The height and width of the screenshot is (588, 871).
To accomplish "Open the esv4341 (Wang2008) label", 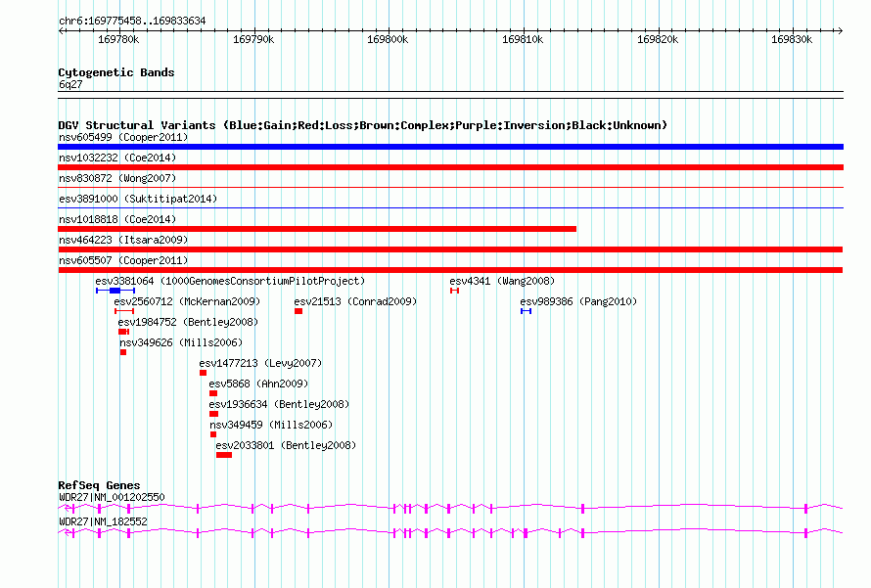I will (x=502, y=281).
